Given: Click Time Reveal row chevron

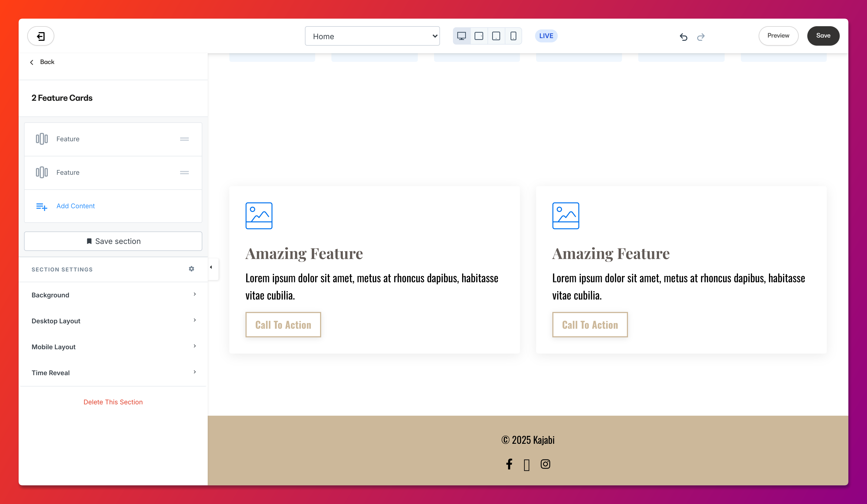Looking at the screenshot, I should coord(195,372).
